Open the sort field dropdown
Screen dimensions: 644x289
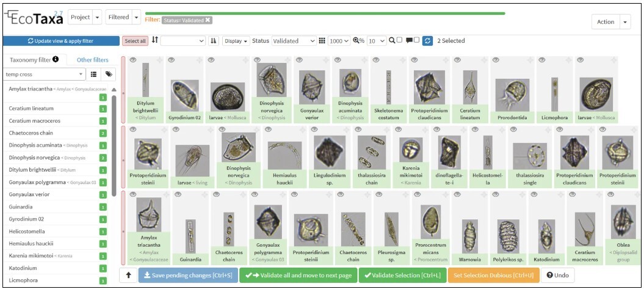[183, 41]
